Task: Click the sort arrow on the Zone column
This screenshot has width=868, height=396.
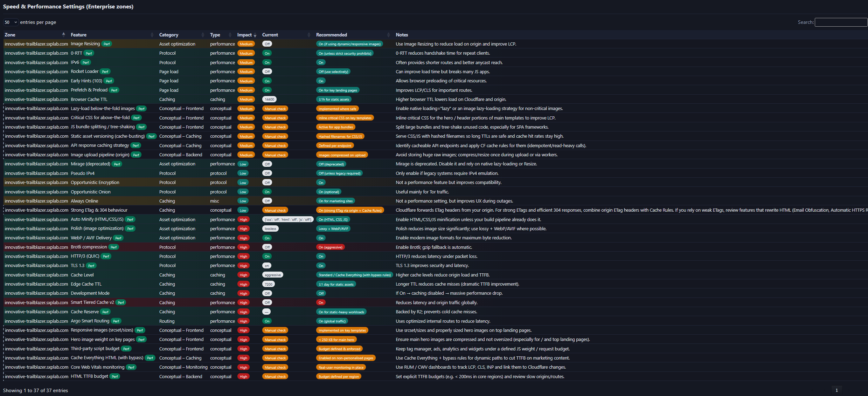Action: (64, 34)
